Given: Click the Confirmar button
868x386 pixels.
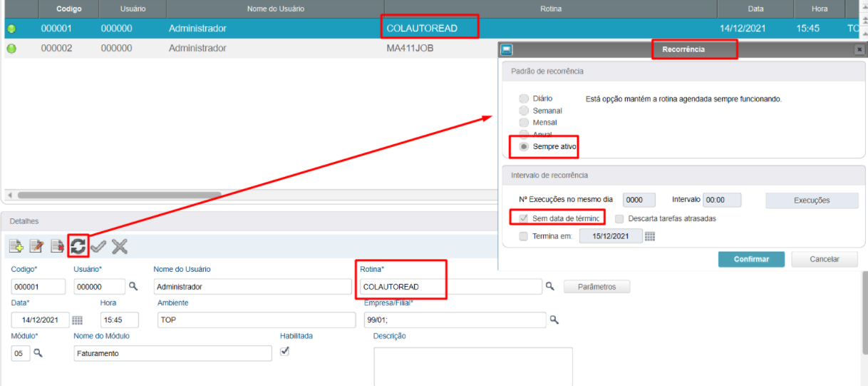Looking at the screenshot, I should coord(751,259).
